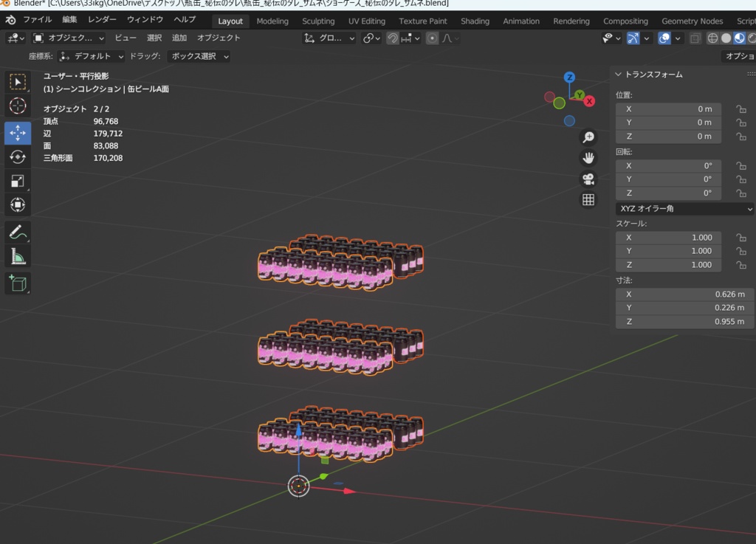Click the green Y axis gizmo ball
756x544 pixels.
580,95
